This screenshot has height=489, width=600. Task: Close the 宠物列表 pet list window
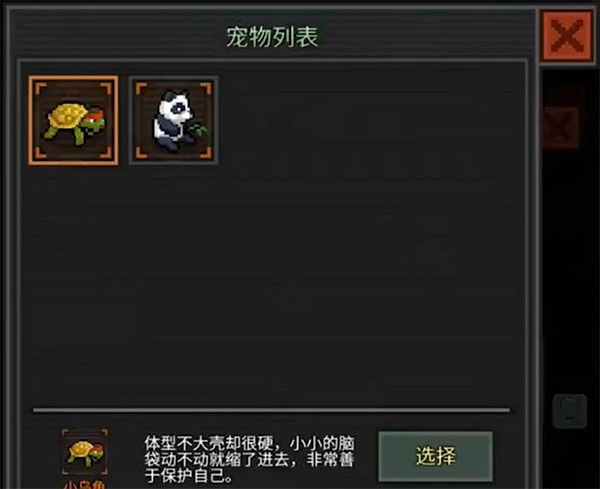pos(567,36)
